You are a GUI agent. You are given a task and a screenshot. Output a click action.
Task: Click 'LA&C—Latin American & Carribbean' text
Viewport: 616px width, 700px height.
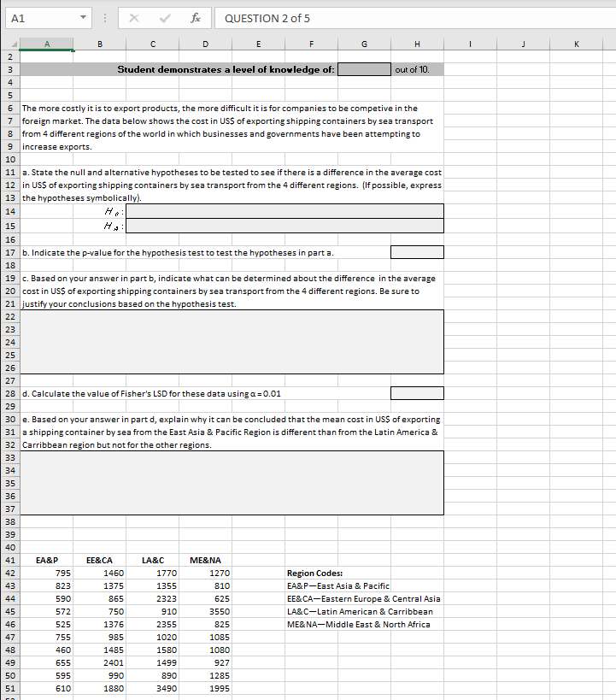click(x=360, y=612)
